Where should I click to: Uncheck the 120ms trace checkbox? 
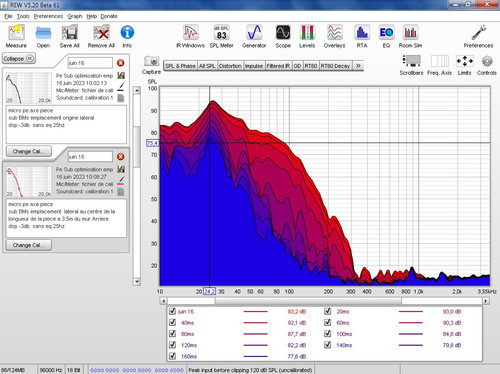click(172, 345)
